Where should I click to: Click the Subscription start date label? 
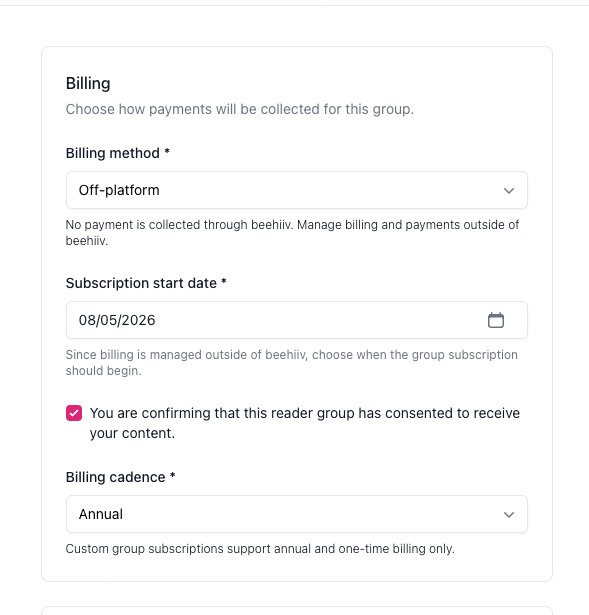(141, 283)
